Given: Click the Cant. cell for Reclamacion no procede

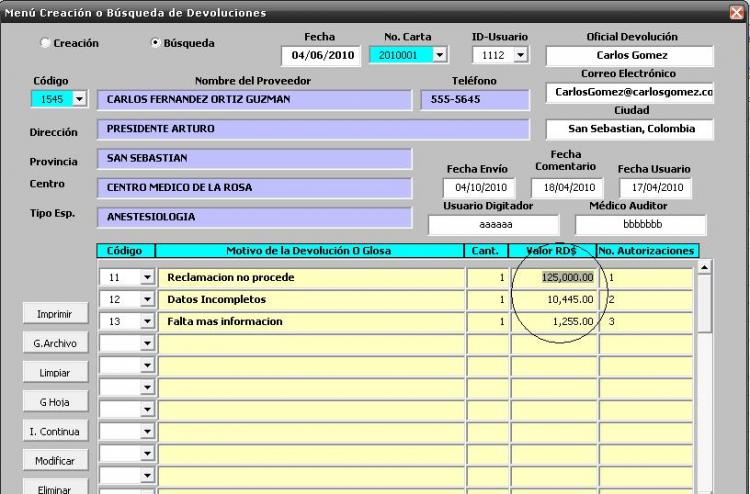Looking at the screenshot, I should [488, 277].
